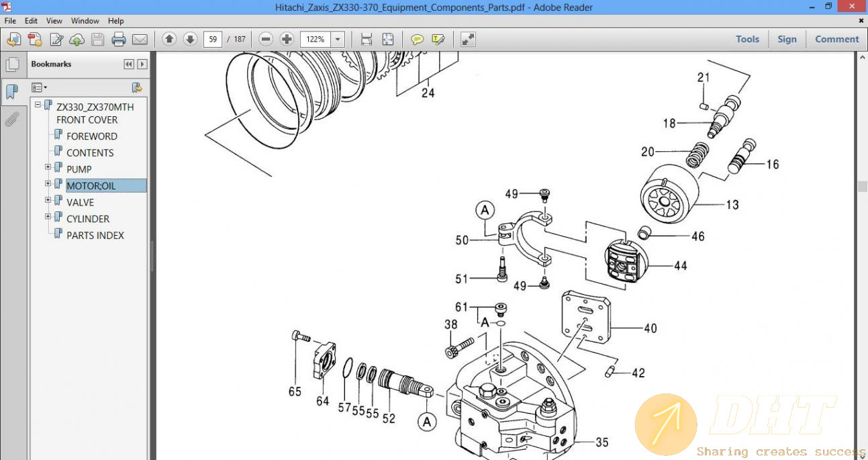Select the CYLINDER bookmark

point(88,219)
